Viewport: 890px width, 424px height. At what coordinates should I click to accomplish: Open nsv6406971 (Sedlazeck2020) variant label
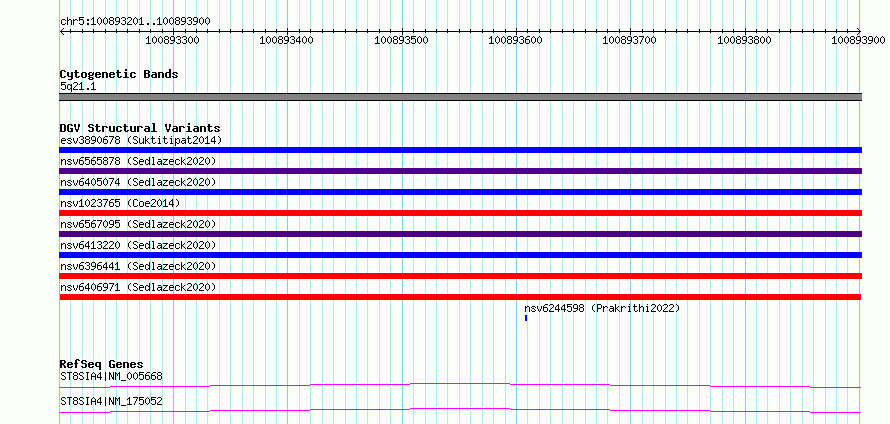click(x=138, y=287)
